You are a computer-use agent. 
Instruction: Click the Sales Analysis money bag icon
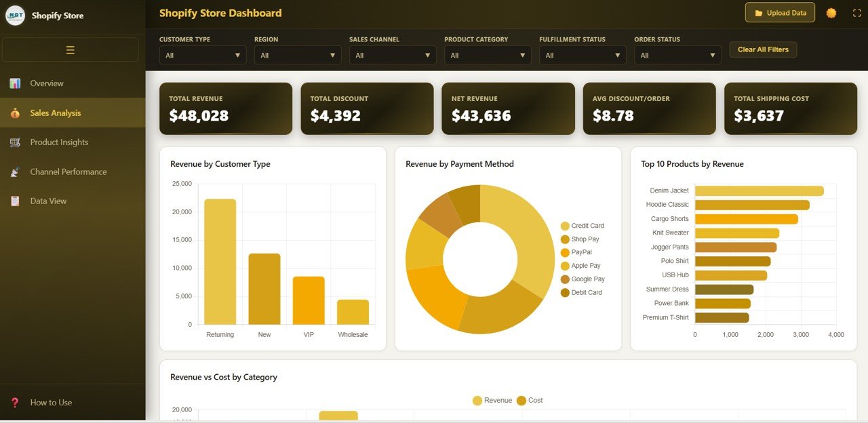point(15,113)
